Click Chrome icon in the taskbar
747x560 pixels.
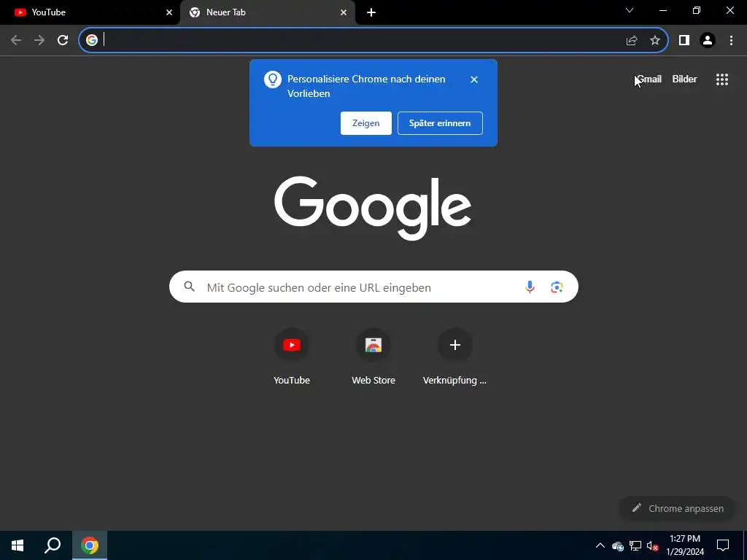90,545
